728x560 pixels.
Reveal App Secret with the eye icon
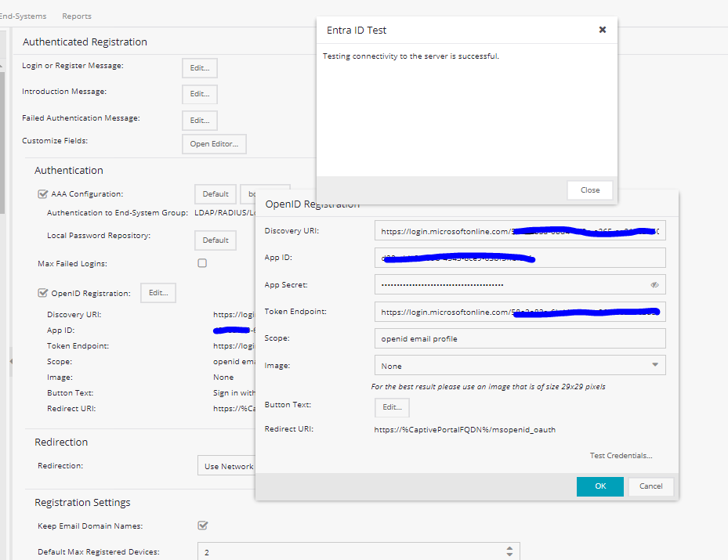coord(654,285)
